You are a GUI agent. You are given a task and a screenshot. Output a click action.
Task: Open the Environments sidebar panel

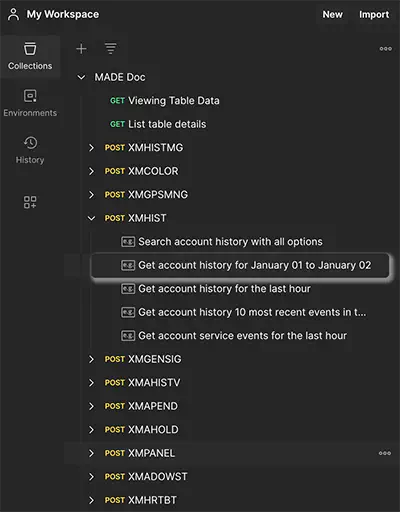point(30,103)
